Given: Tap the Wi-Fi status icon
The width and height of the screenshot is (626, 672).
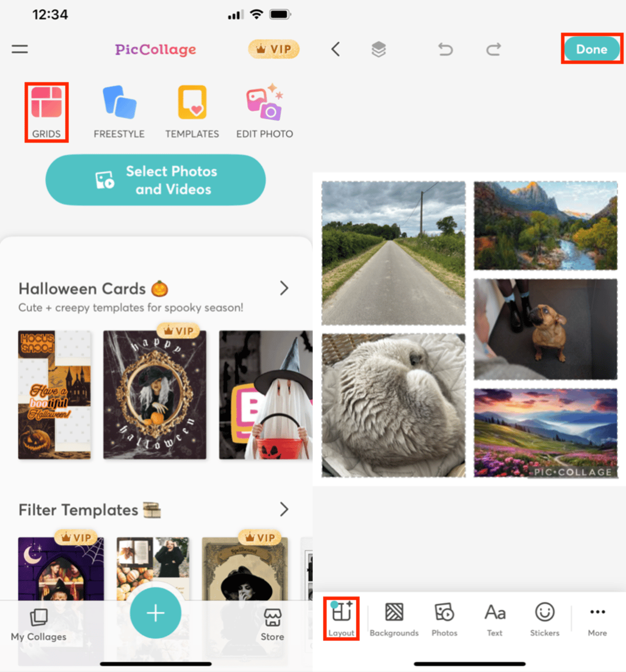Looking at the screenshot, I should [256, 14].
